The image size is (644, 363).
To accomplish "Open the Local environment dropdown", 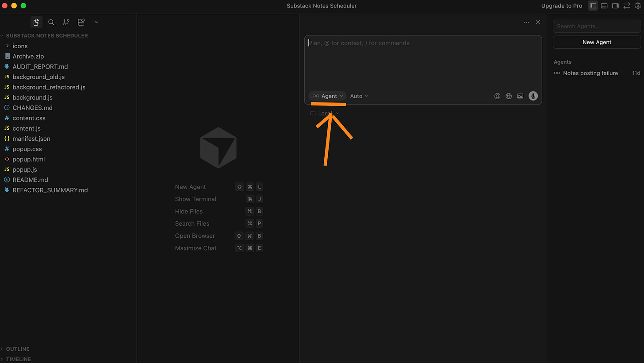I will click(x=325, y=113).
